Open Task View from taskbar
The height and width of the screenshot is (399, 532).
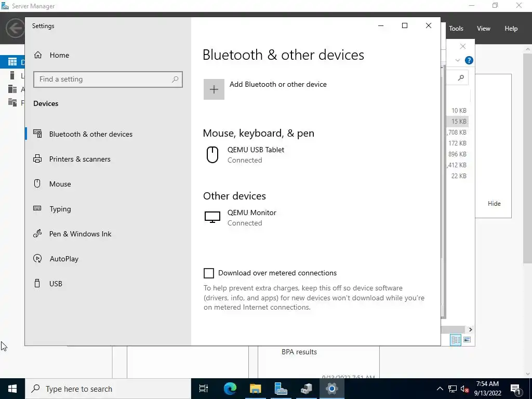pos(204,389)
